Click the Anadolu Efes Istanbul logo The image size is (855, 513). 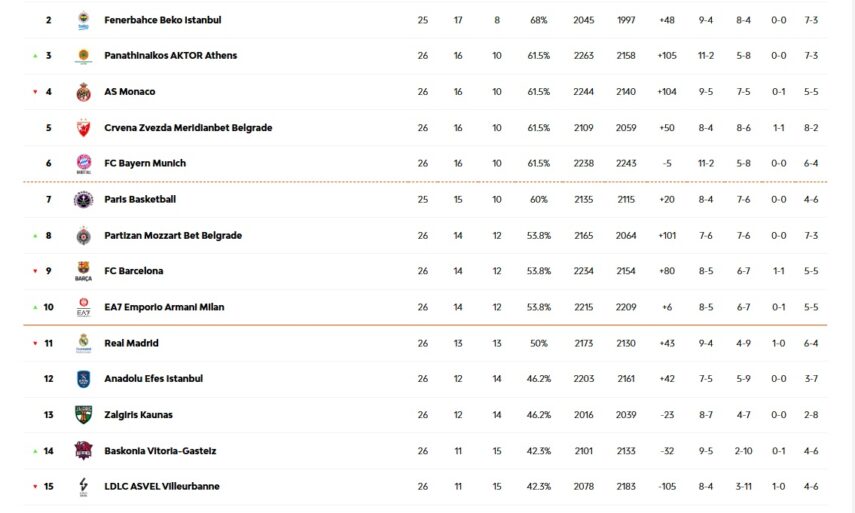coord(84,379)
